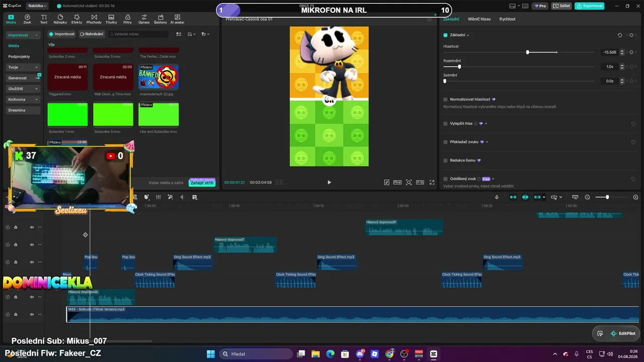Click the timeline zoom in icon

(635, 197)
